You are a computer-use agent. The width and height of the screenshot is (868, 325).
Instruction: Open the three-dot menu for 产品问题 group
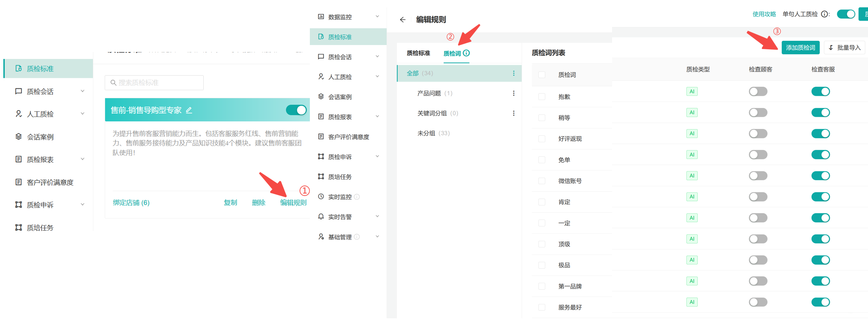tap(514, 93)
